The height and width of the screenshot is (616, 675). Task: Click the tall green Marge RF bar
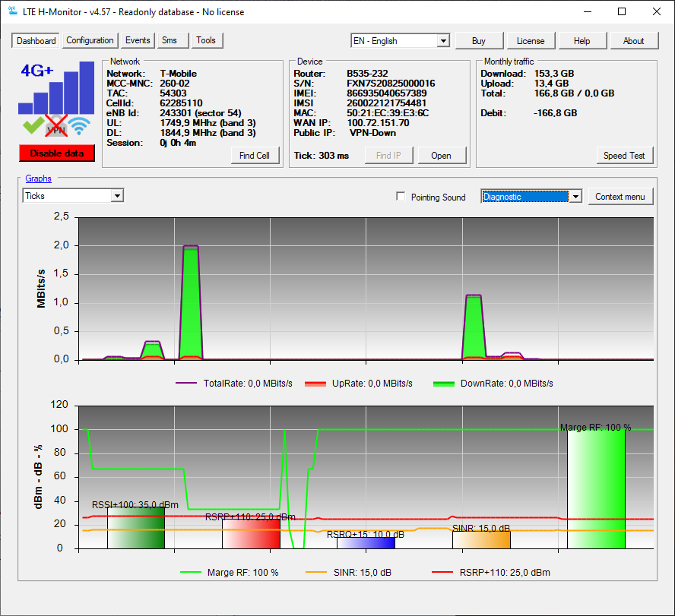pyautogui.click(x=596, y=489)
